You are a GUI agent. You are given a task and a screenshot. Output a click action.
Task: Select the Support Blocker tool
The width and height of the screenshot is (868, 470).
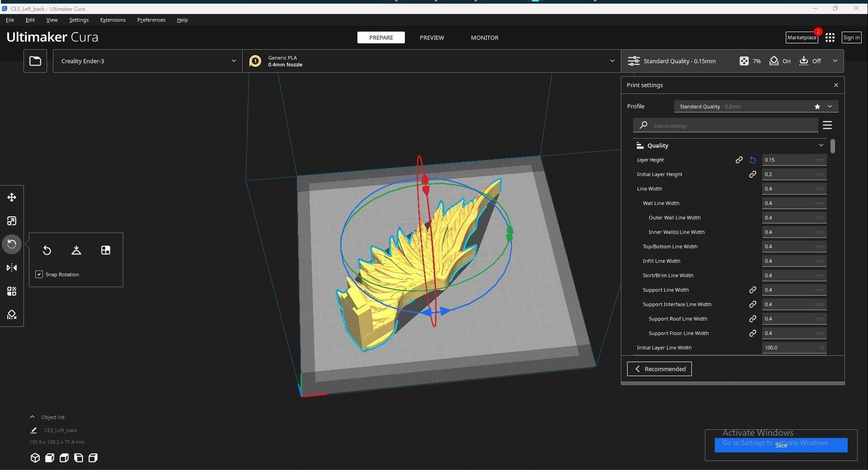[12, 315]
